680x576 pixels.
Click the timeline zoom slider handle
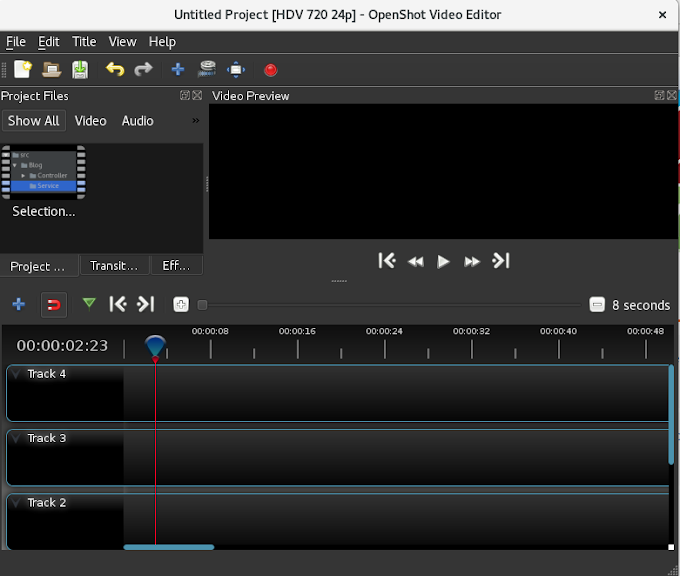point(202,305)
